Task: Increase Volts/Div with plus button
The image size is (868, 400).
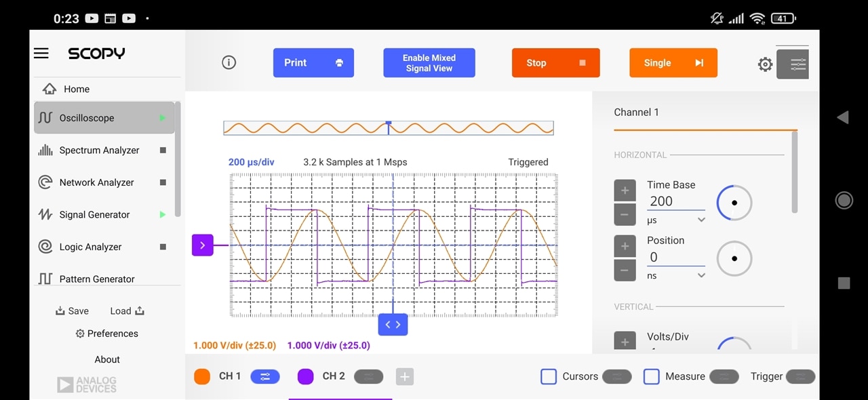Action: [625, 341]
